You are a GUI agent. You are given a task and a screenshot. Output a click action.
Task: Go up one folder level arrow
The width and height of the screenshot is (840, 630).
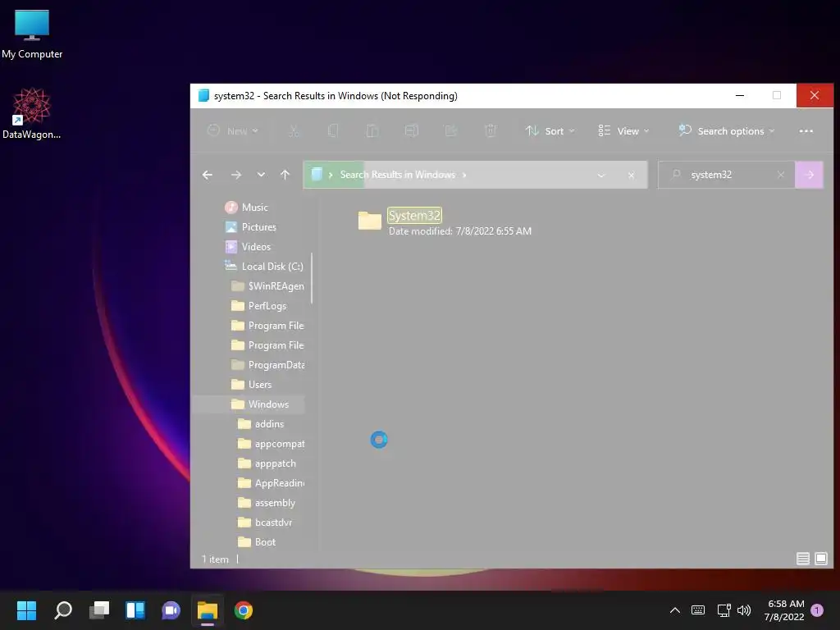coord(285,175)
